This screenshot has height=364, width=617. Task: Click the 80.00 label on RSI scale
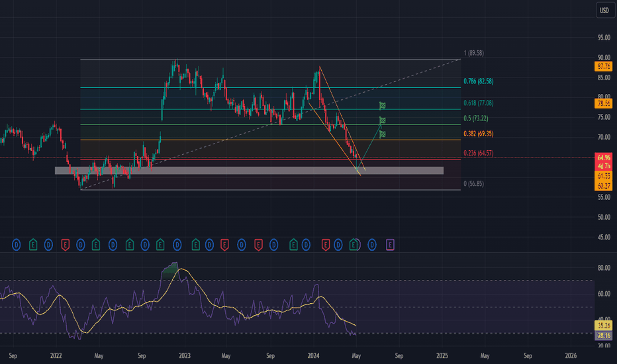pos(604,268)
